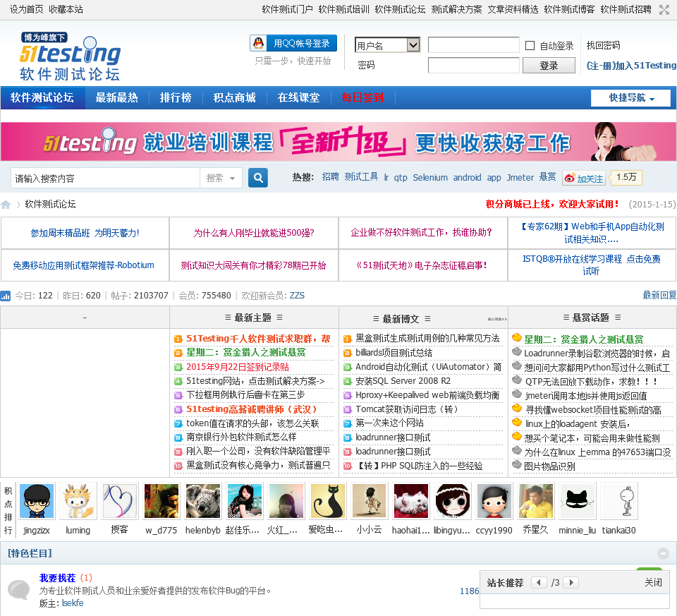Image resolution: width=677 pixels, height=616 pixels.
Task: Expand the 快捷导航 menu
Action: tap(630, 98)
